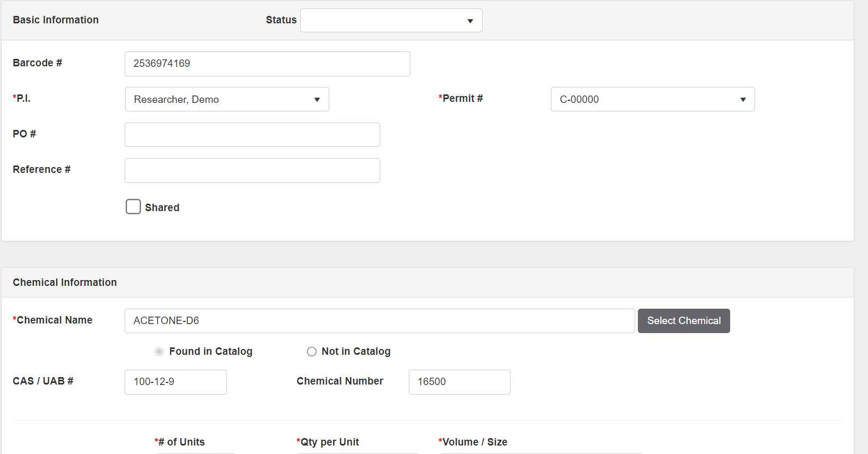Open the Permit # dropdown showing C-00000

pyautogui.click(x=652, y=100)
